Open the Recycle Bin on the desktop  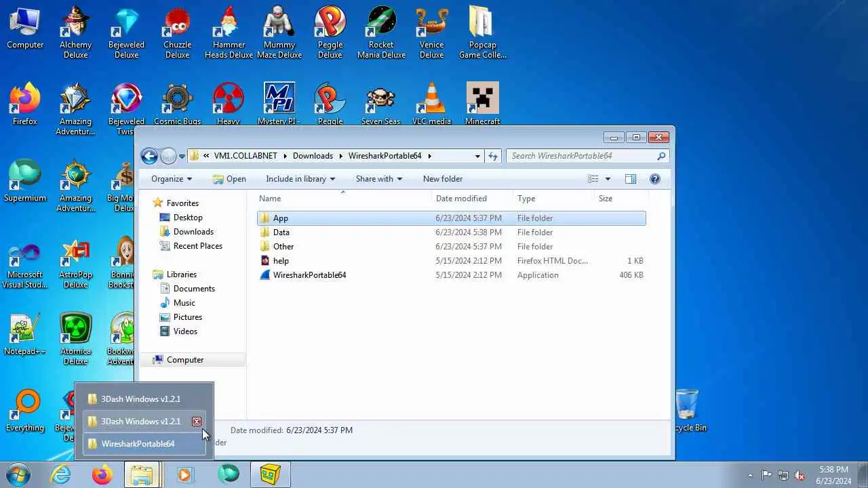687,410
